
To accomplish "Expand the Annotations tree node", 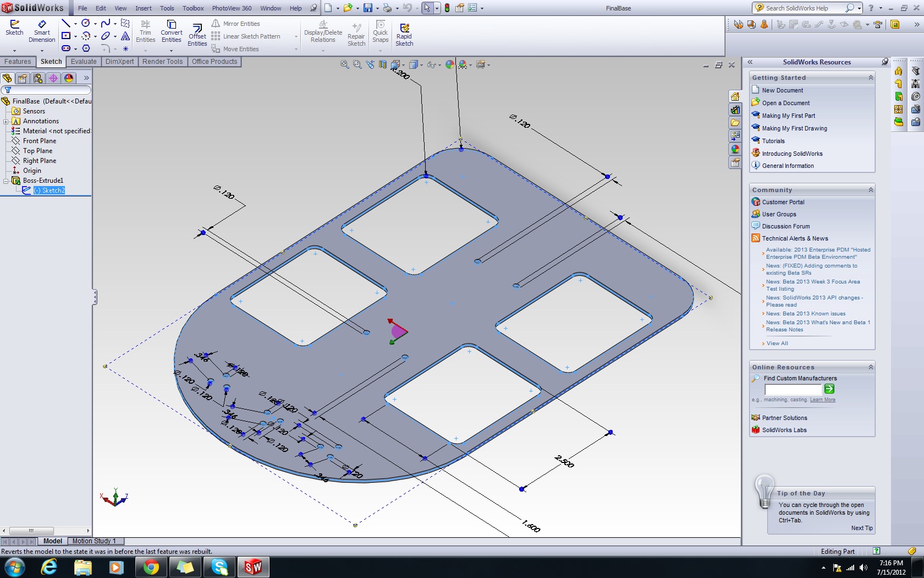I will click(x=5, y=121).
